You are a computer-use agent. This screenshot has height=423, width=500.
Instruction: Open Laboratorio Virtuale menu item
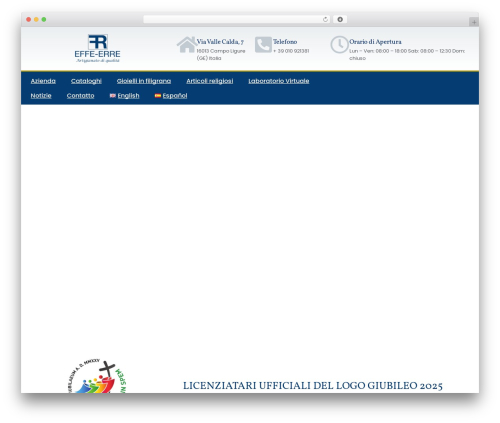pyautogui.click(x=279, y=81)
